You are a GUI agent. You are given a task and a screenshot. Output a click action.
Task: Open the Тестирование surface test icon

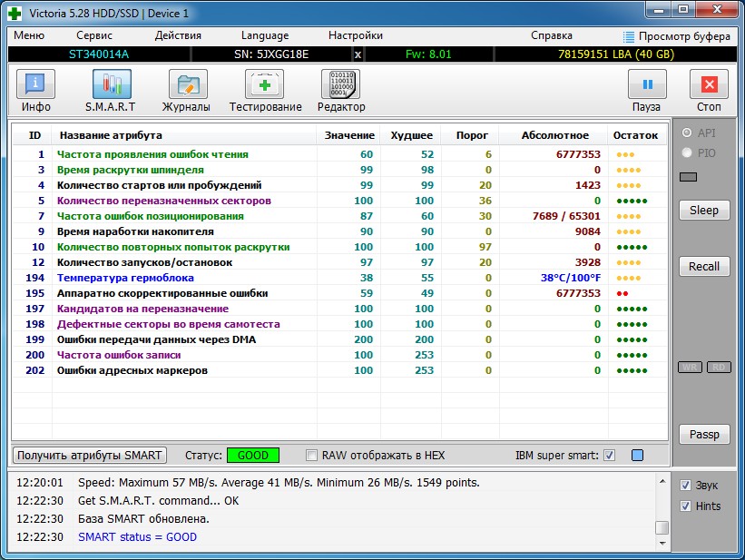[x=264, y=84]
